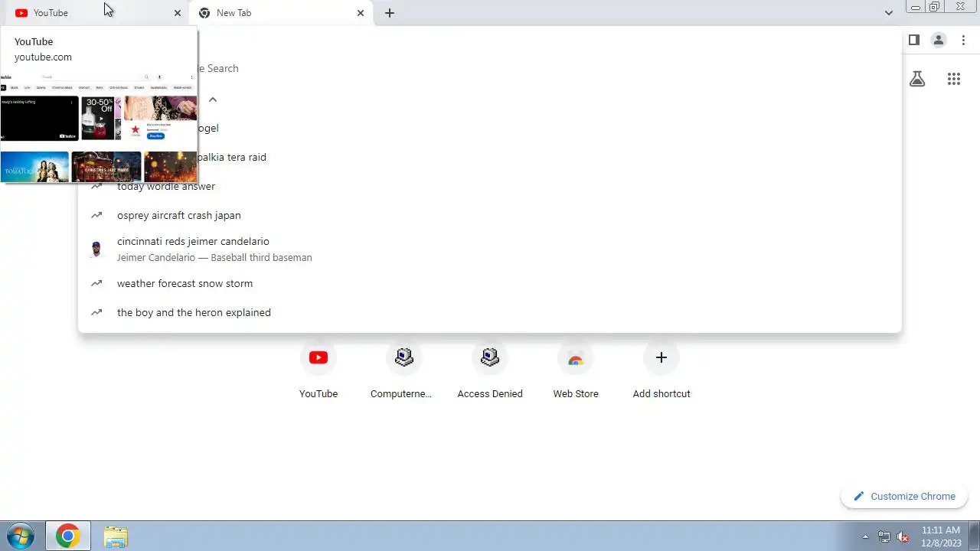Click trending arrow beside weather forecast suggestion
The image size is (980, 551).
[x=96, y=283]
